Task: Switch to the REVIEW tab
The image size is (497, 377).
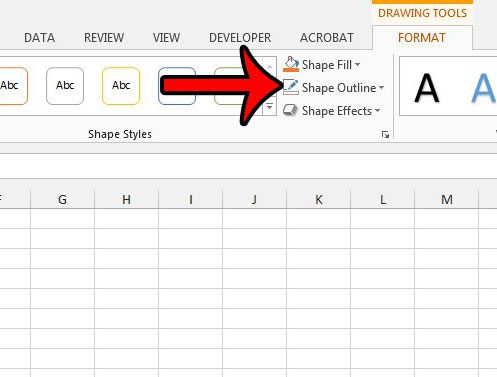Action: pyautogui.click(x=104, y=38)
